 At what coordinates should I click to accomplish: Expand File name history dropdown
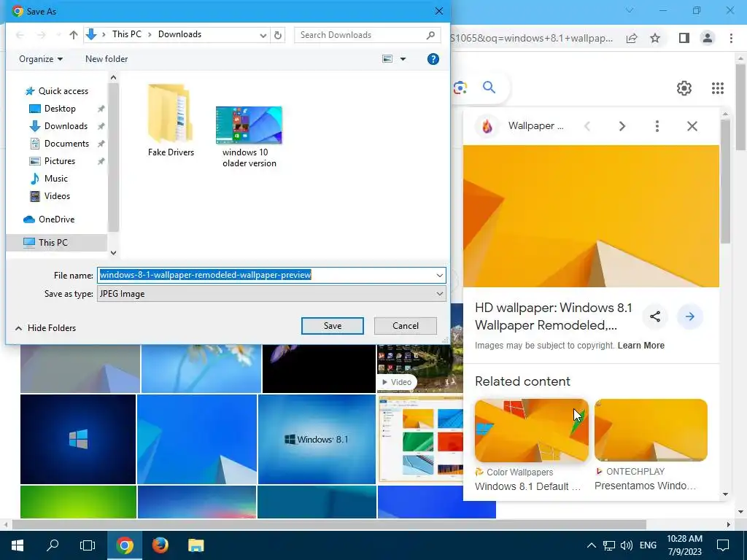point(439,275)
